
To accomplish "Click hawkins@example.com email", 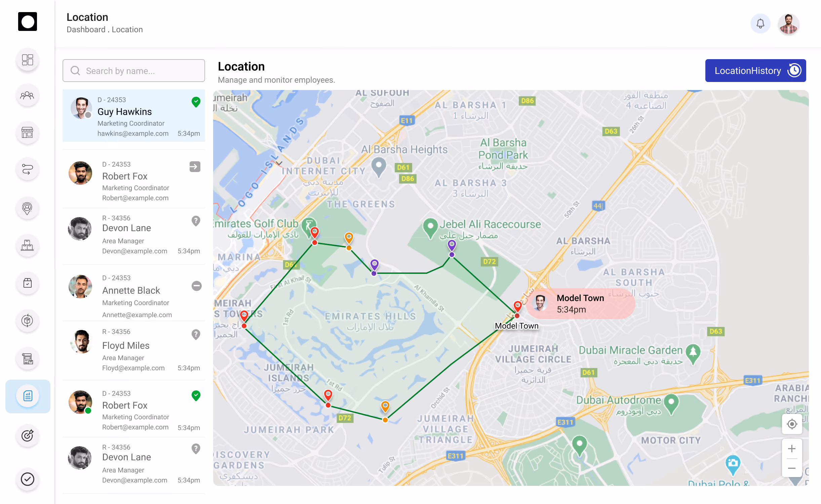I will pos(133,133).
